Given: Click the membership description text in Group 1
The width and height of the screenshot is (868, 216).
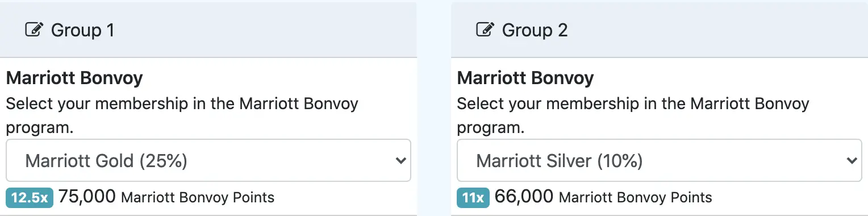Looking at the screenshot, I should click(182, 116).
